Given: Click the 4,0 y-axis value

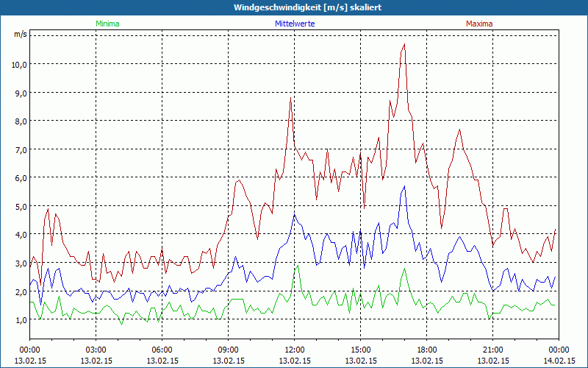Looking at the screenshot, I should [x=21, y=235].
